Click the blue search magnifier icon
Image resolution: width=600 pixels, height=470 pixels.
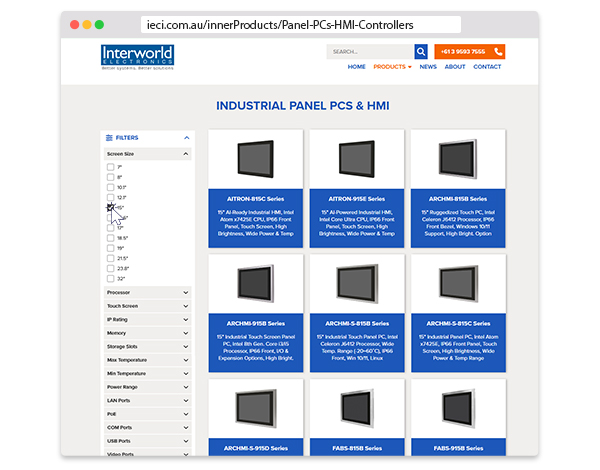point(421,52)
